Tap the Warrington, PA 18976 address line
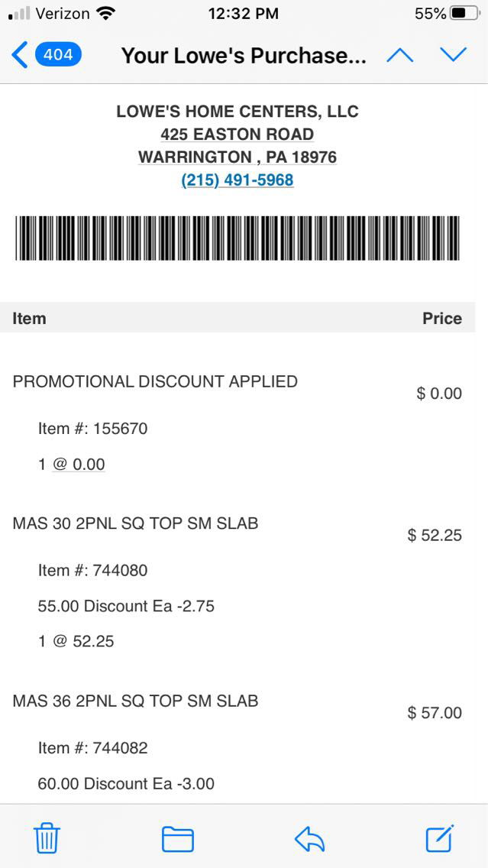This screenshot has height=868, width=488. [x=237, y=157]
